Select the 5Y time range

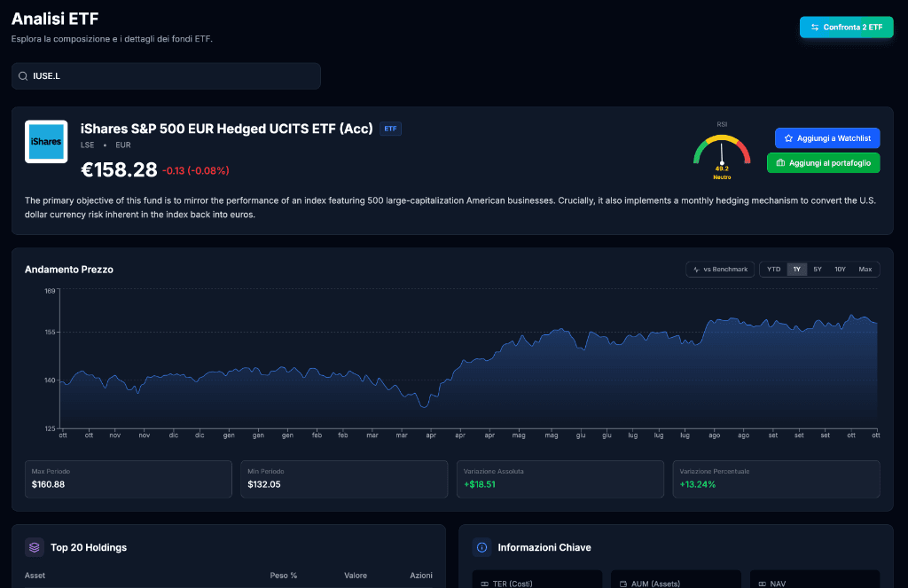[x=817, y=270]
